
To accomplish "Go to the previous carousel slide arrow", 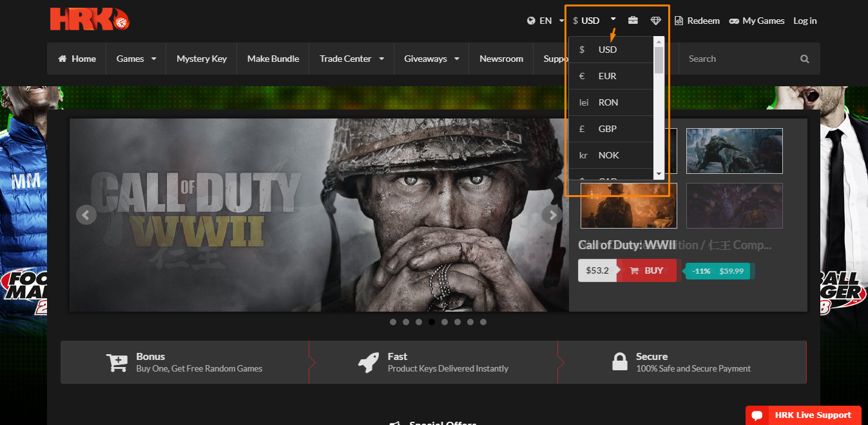I will (86, 215).
